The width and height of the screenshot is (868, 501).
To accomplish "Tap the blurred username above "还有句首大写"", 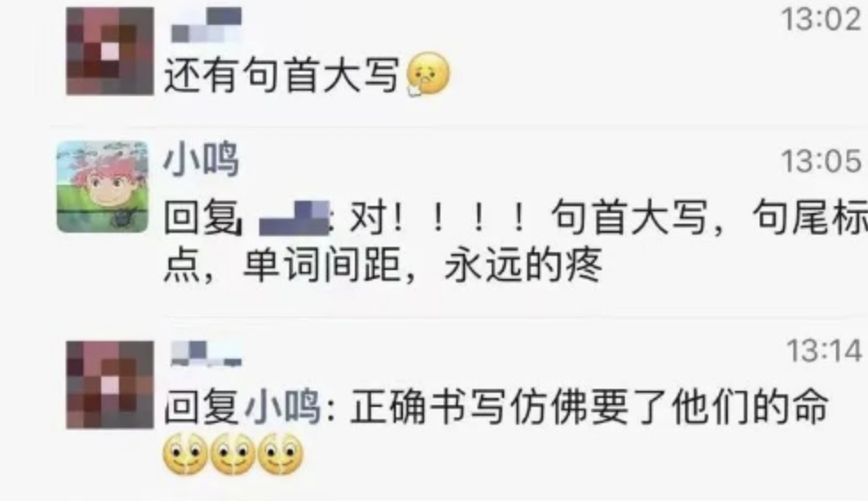I will pos(207,26).
